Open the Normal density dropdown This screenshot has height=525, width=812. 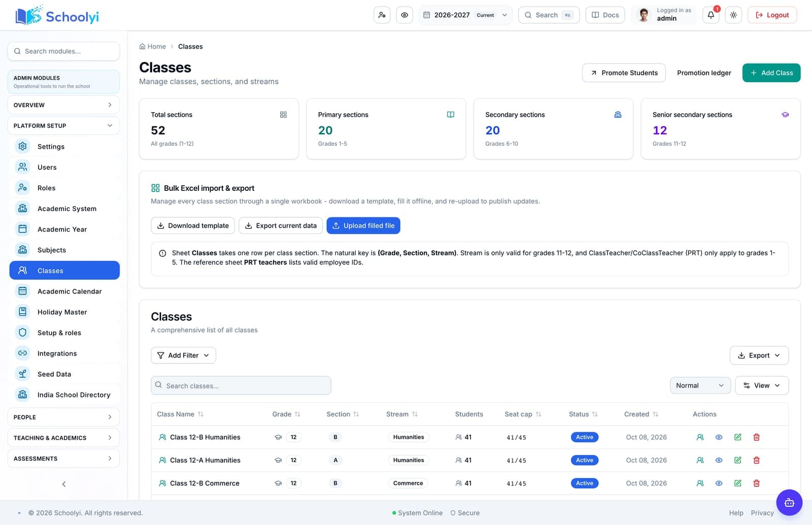[700, 385]
